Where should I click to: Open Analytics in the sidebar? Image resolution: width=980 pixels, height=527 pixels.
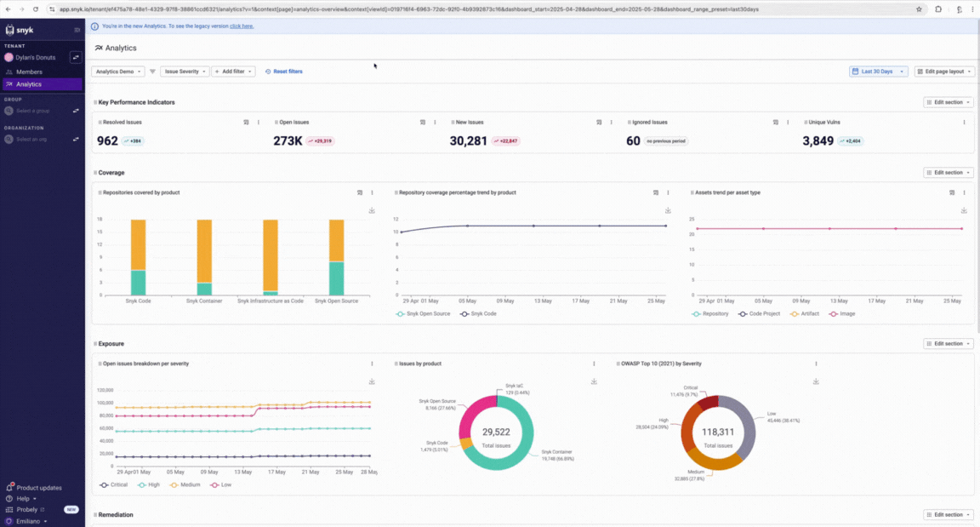tap(43, 83)
